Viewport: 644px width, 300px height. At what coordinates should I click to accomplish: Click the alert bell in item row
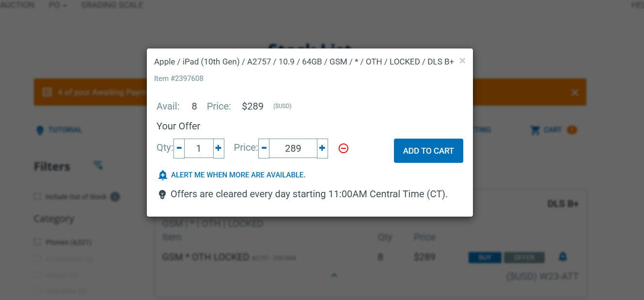point(563,256)
